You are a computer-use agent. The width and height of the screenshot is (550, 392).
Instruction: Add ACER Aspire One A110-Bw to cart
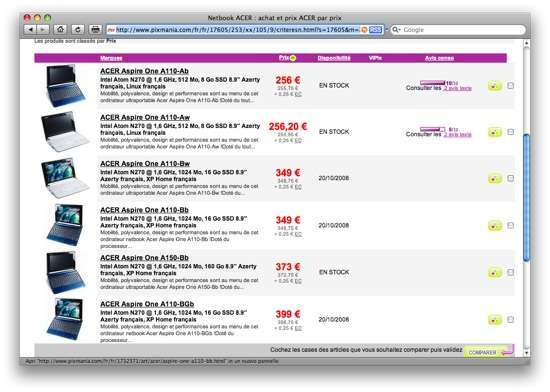[x=495, y=179]
